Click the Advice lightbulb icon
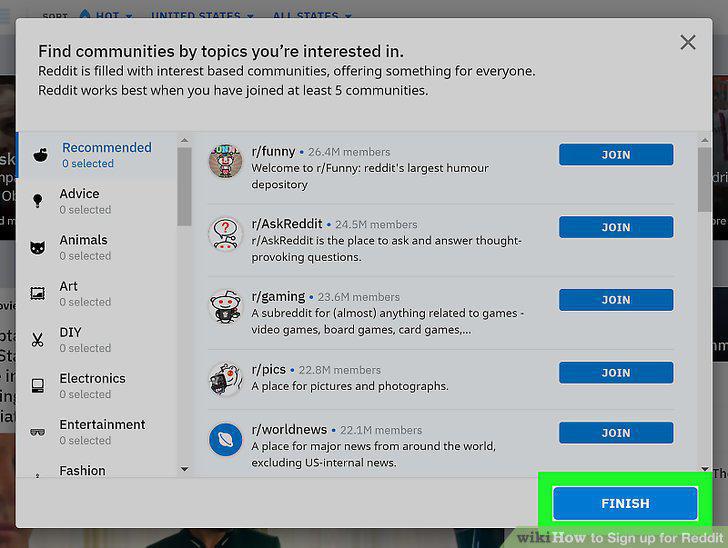Viewport: 728px width, 548px height. (38, 201)
